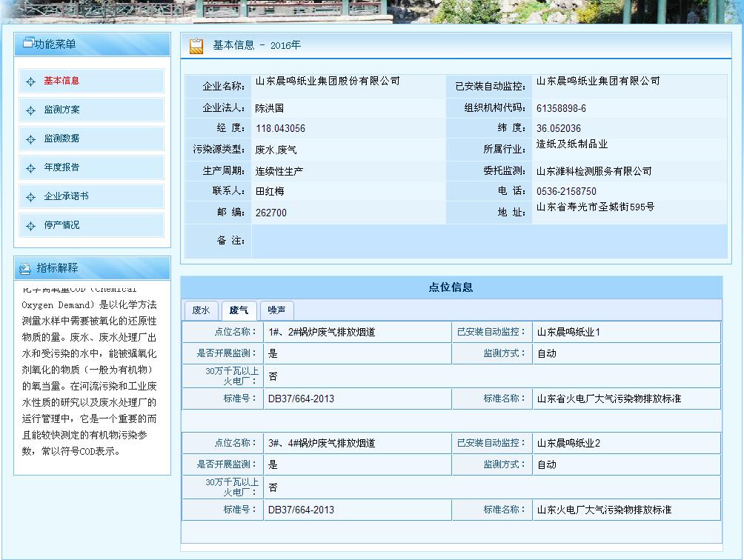Viewport: 744px width, 560px height.
Task: Select the 废气 tab
Action: (239, 310)
